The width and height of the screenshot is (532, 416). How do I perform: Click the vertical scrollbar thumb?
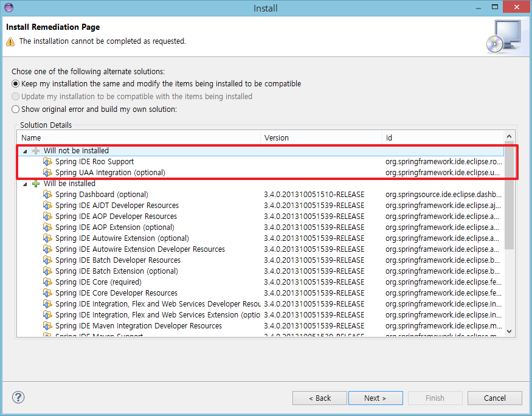point(509,195)
